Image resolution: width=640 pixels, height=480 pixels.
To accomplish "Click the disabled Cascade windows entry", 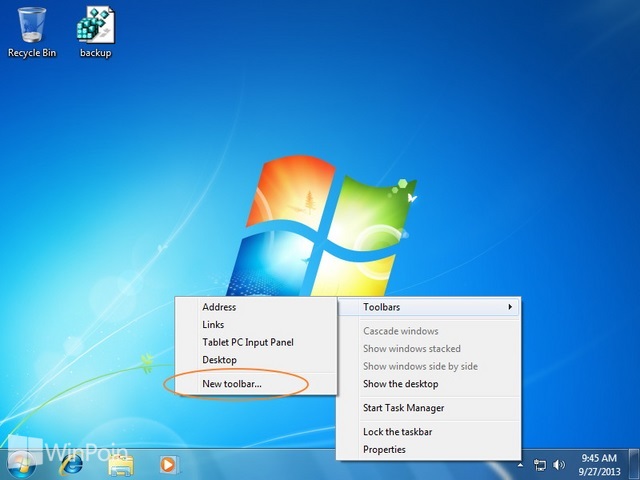I will tap(429, 331).
